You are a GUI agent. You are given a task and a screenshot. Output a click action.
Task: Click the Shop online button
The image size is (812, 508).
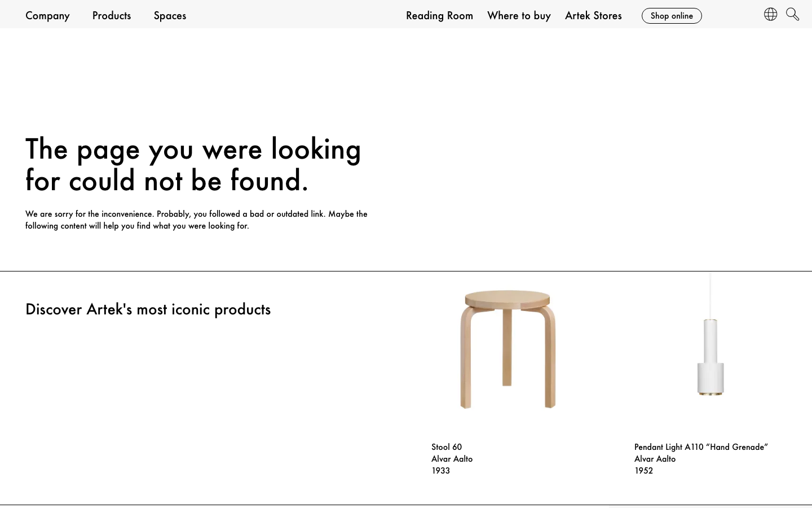click(672, 16)
